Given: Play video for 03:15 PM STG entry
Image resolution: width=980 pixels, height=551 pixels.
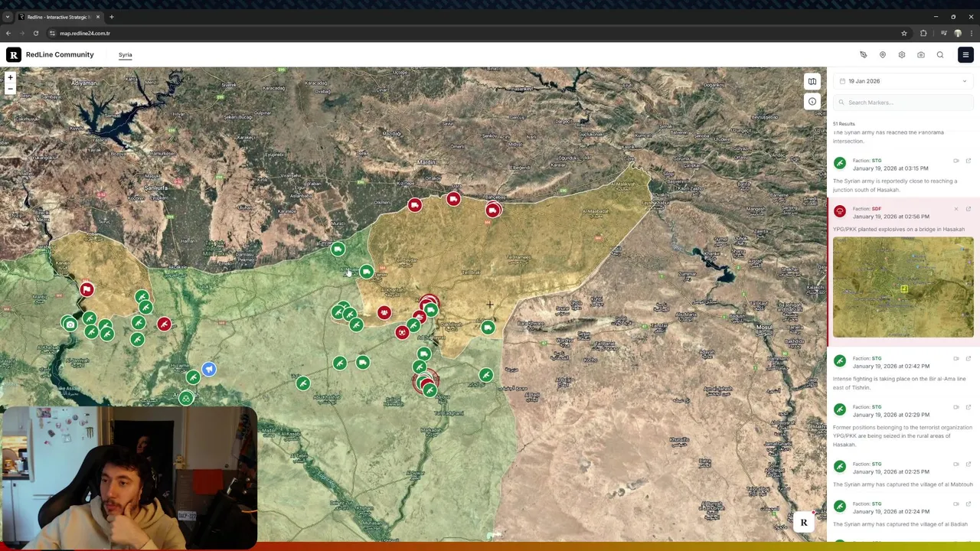Looking at the screenshot, I should (955, 161).
